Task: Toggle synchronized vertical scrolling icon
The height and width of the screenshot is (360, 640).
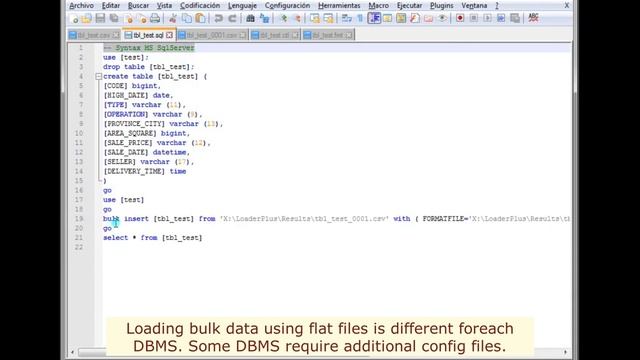Action: pos(314,18)
